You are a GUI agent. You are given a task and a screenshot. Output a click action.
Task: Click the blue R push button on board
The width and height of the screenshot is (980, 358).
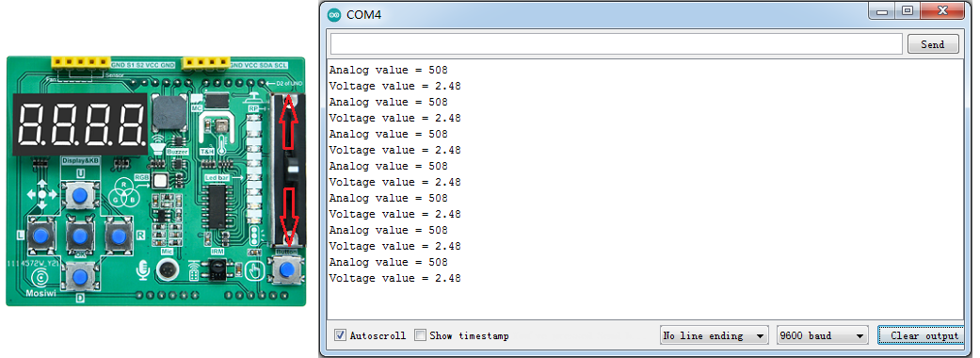118,236
